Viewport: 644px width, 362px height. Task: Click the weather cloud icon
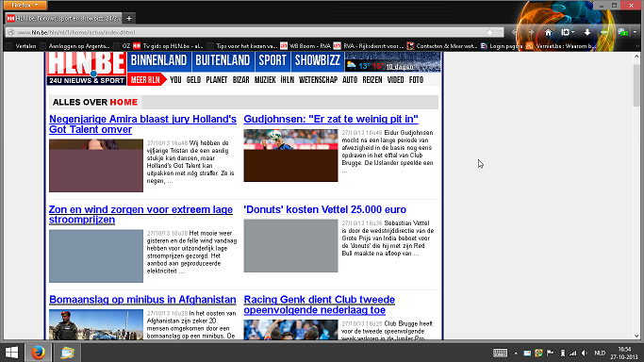click(x=351, y=65)
